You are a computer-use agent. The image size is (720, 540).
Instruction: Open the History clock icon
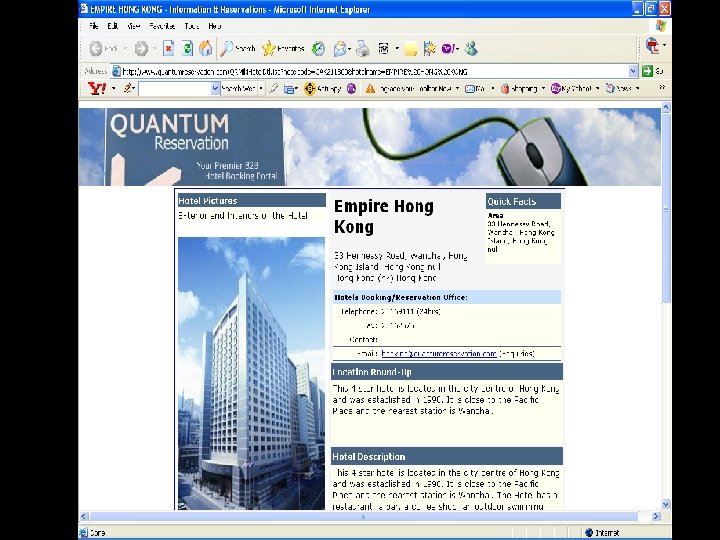[x=318, y=48]
